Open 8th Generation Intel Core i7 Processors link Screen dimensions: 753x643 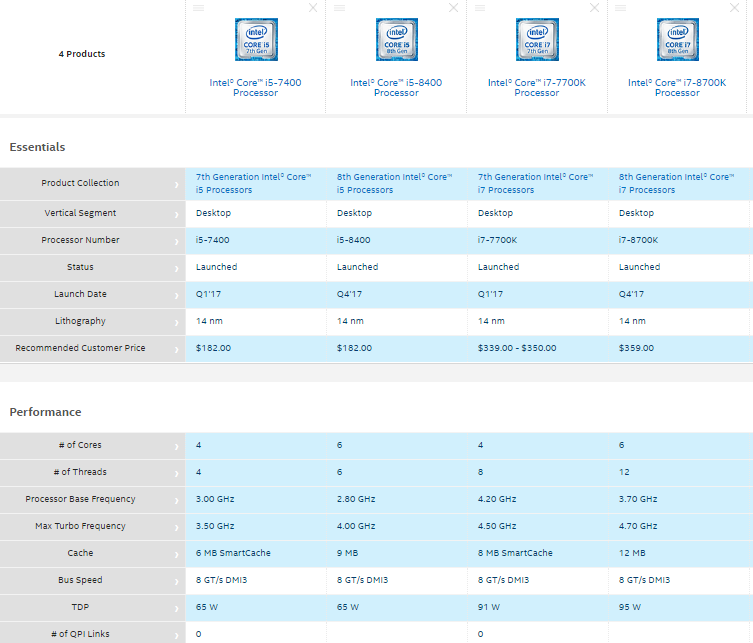pyautogui.click(x=676, y=183)
